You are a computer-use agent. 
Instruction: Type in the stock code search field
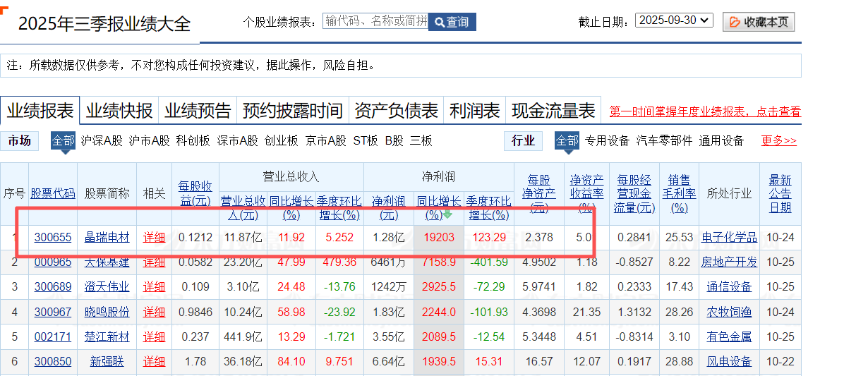[375, 21]
